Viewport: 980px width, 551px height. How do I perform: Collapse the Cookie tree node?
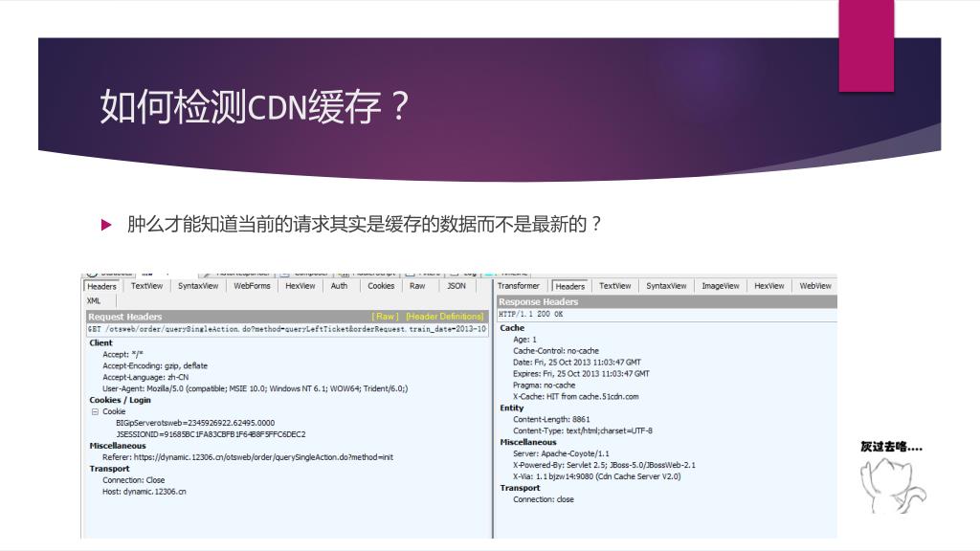(x=95, y=411)
